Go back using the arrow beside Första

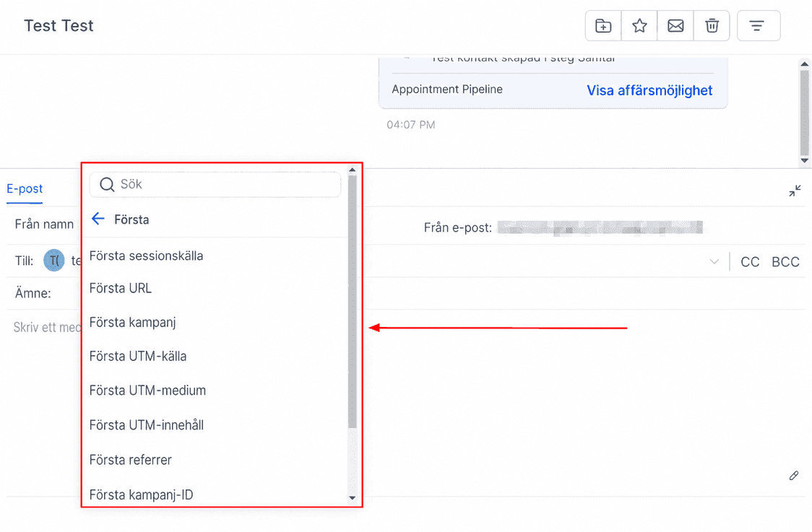point(98,219)
